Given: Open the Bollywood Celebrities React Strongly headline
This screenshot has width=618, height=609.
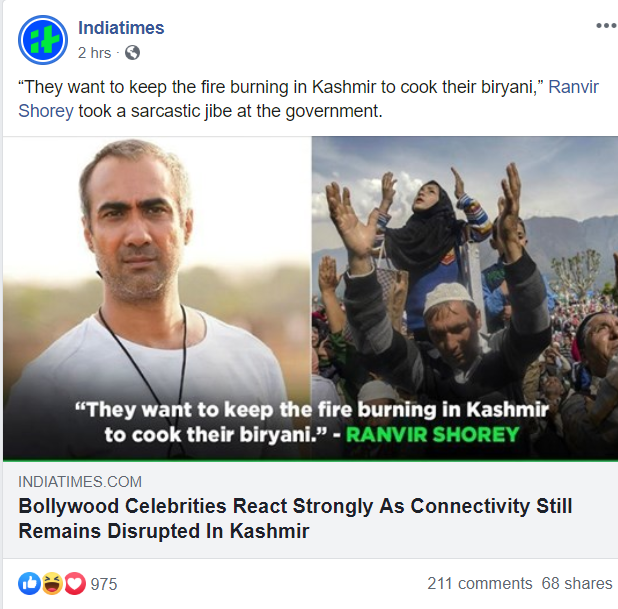Looking at the screenshot, I should [295, 518].
